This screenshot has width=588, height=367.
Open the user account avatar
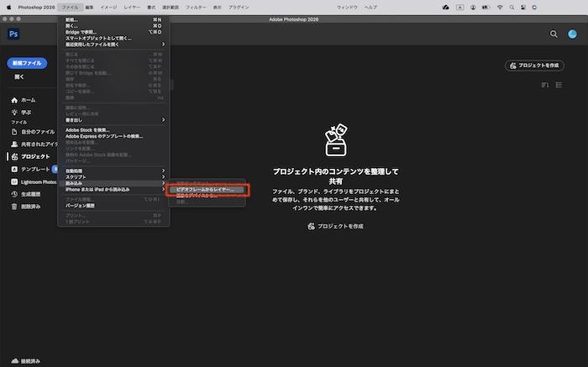pos(572,34)
